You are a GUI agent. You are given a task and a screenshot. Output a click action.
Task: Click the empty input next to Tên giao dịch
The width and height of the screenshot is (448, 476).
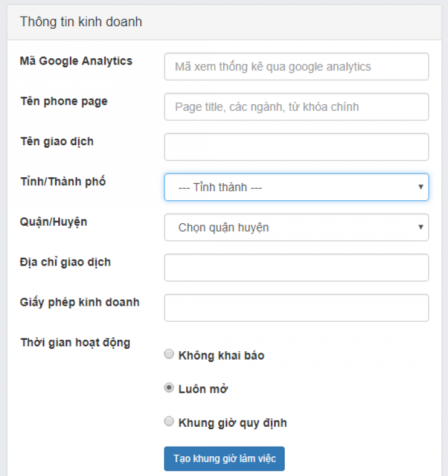click(x=296, y=147)
